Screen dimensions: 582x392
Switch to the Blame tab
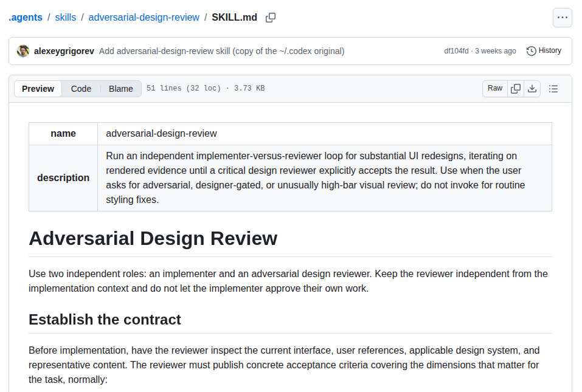click(x=120, y=89)
